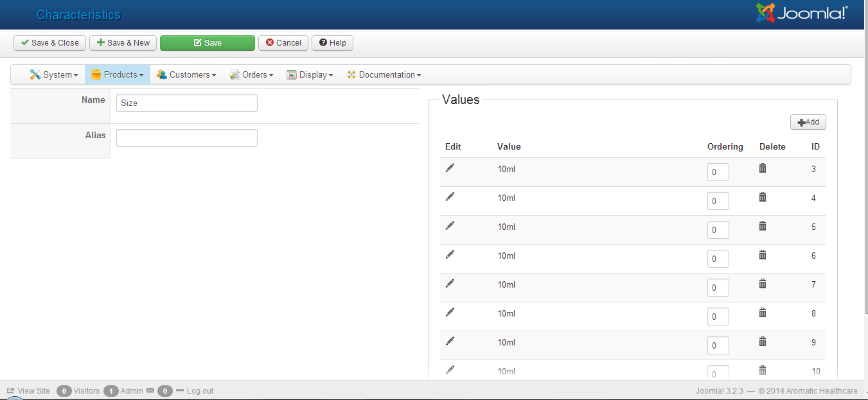868x400 pixels.
Task: Delete the value with ID 5
Action: (763, 226)
